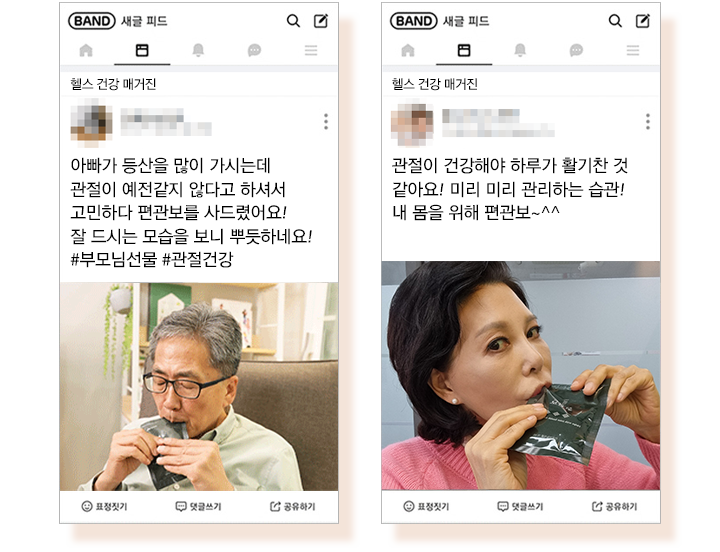Click 헬스 건강 매거진 band name on right phone
This screenshot has width=720, height=552.
click(434, 84)
